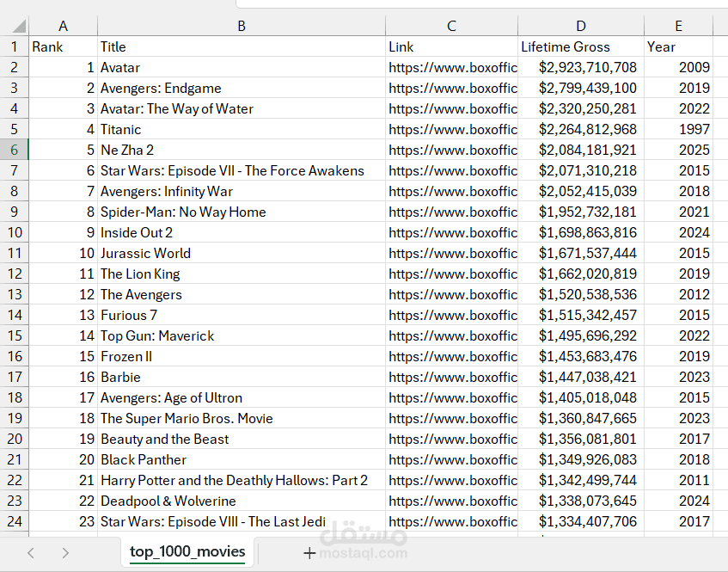
Task: Select column D by its header
Action: (x=581, y=26)
